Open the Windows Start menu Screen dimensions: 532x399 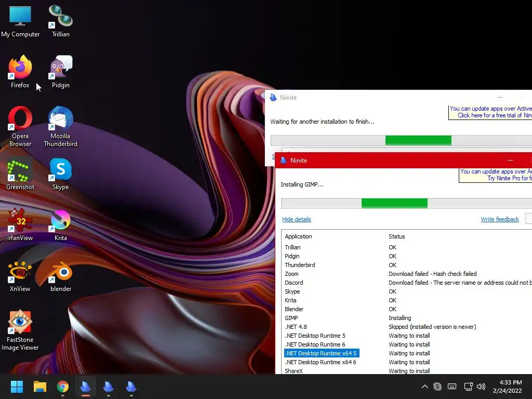coord(17,387)
